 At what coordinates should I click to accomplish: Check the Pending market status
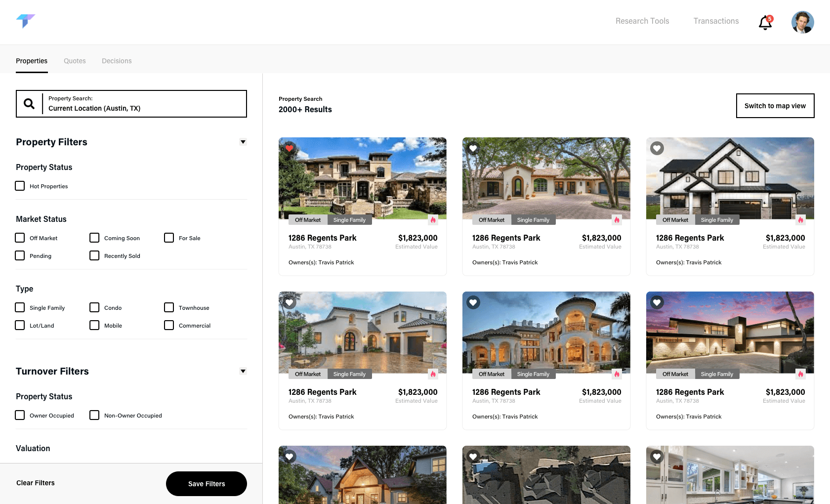click(x=20, y=255)
